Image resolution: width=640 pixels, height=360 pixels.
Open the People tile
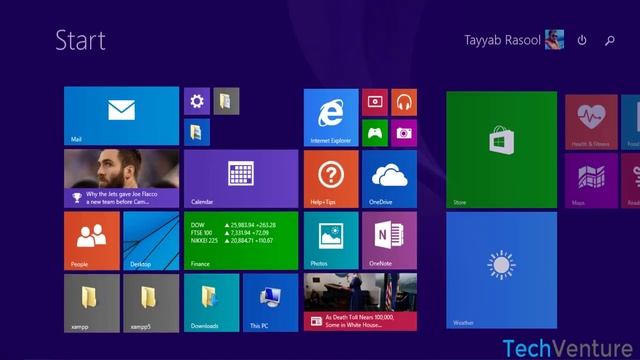[92, 241]
